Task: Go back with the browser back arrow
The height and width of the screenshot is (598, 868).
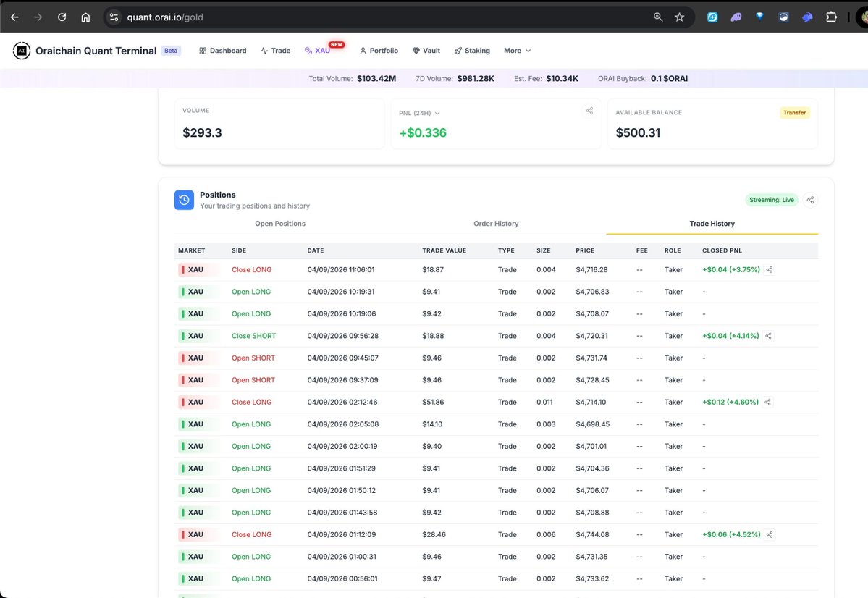Action: coord(15,17)
